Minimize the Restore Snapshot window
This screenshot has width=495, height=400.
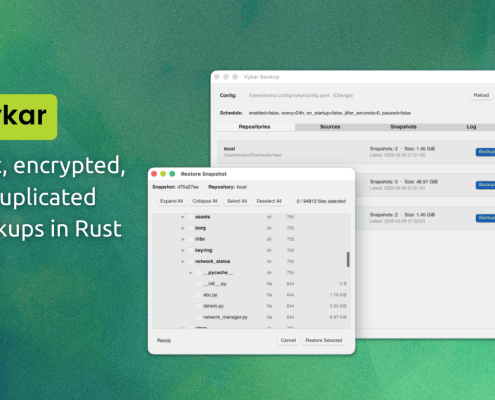(x=163, y=174)
